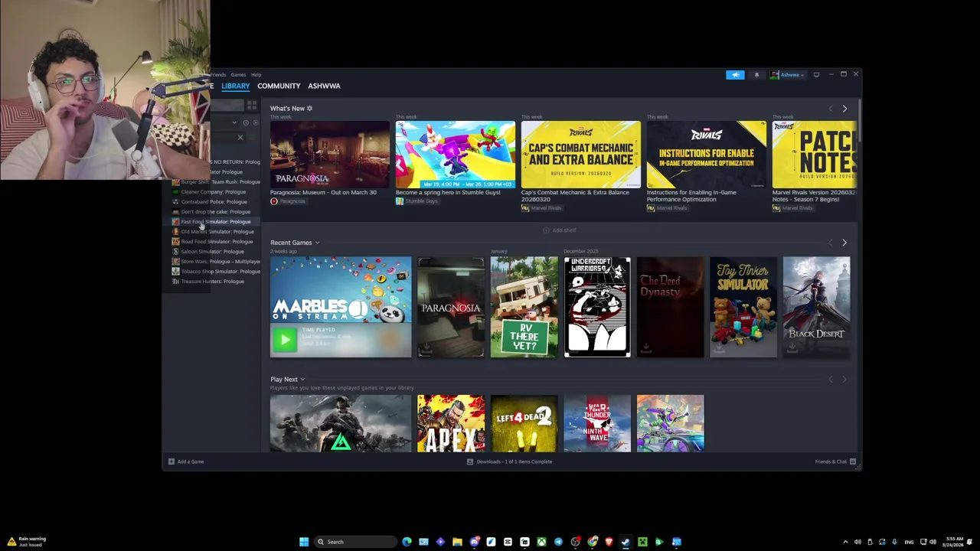Click Stumble Guys publisher tag link
This screenshot has width=980, height=551.
coord(417,201)
